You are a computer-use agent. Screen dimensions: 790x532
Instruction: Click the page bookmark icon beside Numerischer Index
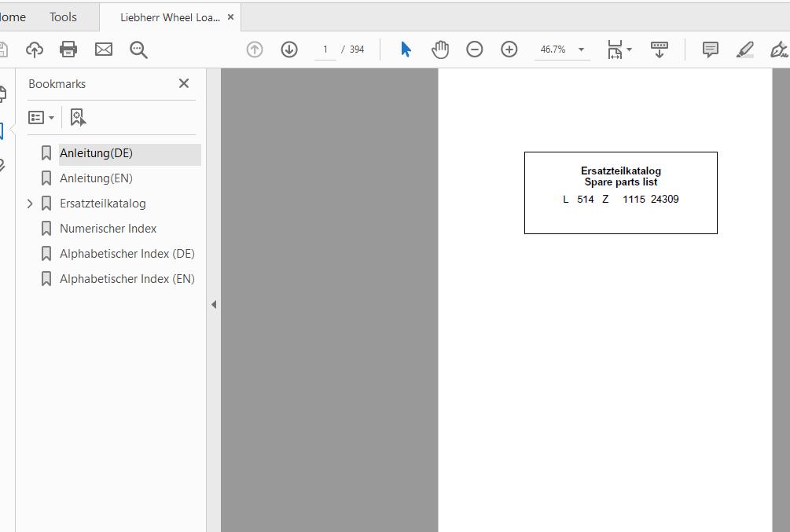click(46, 229)
